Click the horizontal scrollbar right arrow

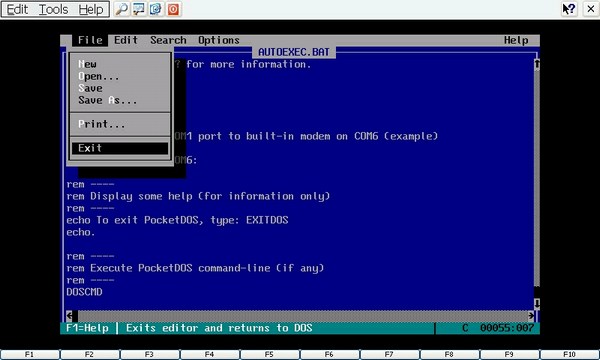click(x=531, y=316)
